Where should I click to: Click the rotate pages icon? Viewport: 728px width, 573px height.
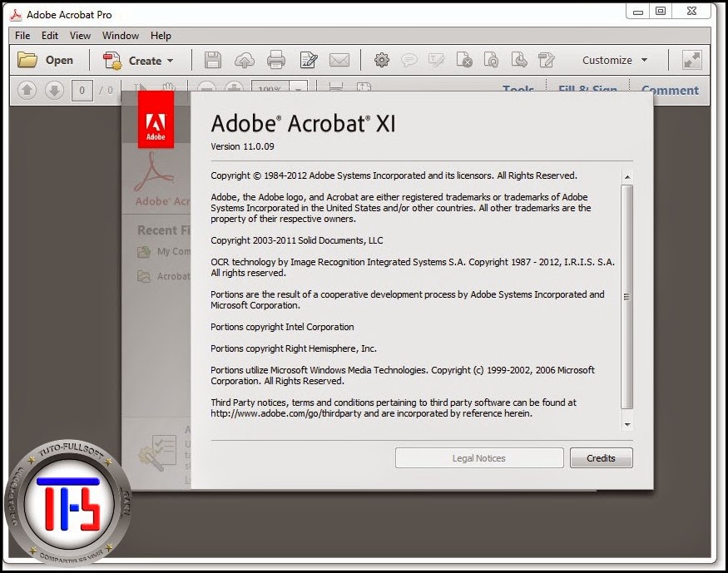click(x=491, y=60)
